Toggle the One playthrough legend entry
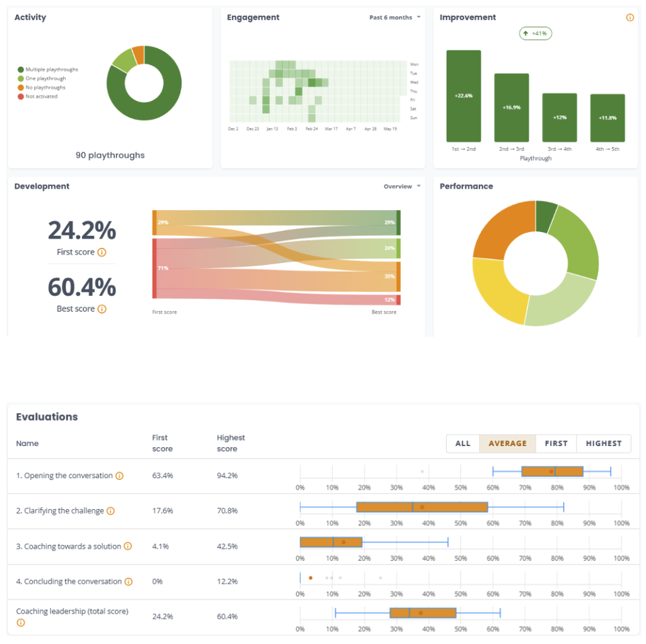Screen dimensions: 646x644 click(x=42, y=79)
